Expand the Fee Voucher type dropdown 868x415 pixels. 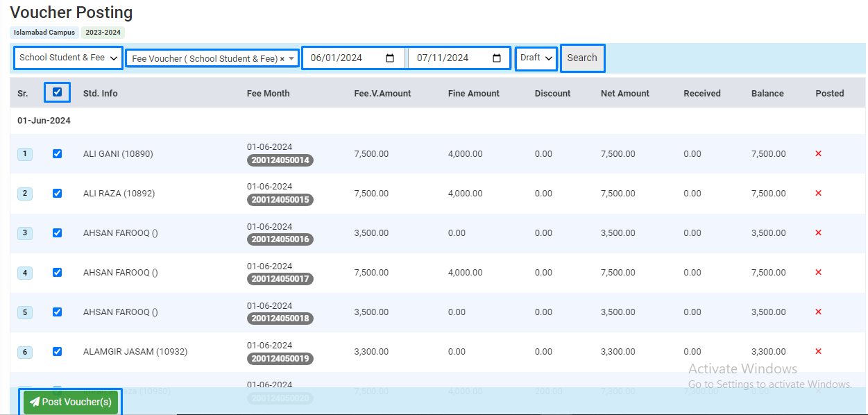pyautogui.click(x=292, y=59)
